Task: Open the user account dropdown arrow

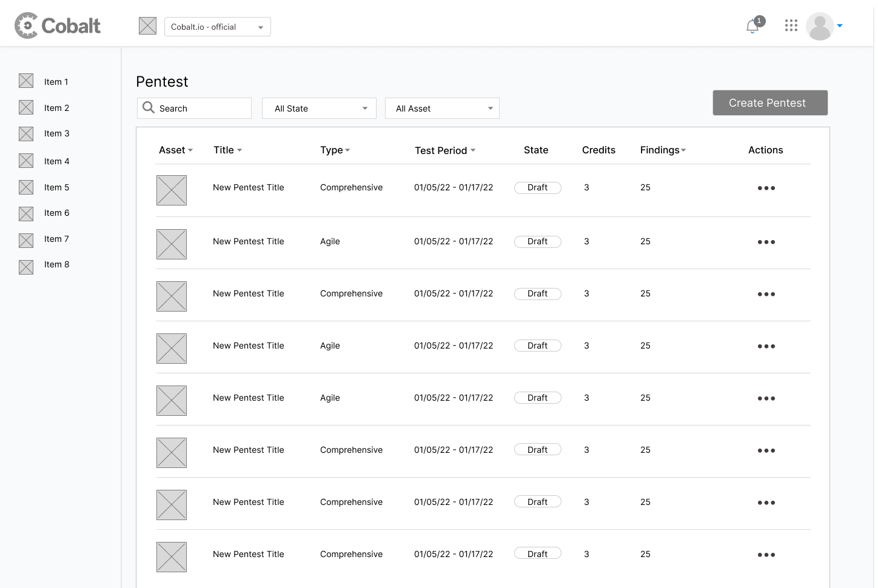Action: click(840, 26)
